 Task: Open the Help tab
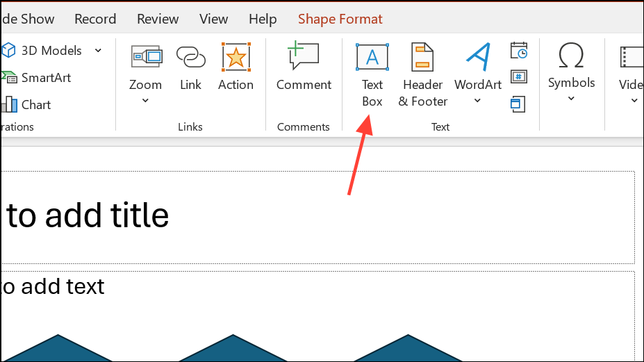pyautogui.click(x=263, y=19)
